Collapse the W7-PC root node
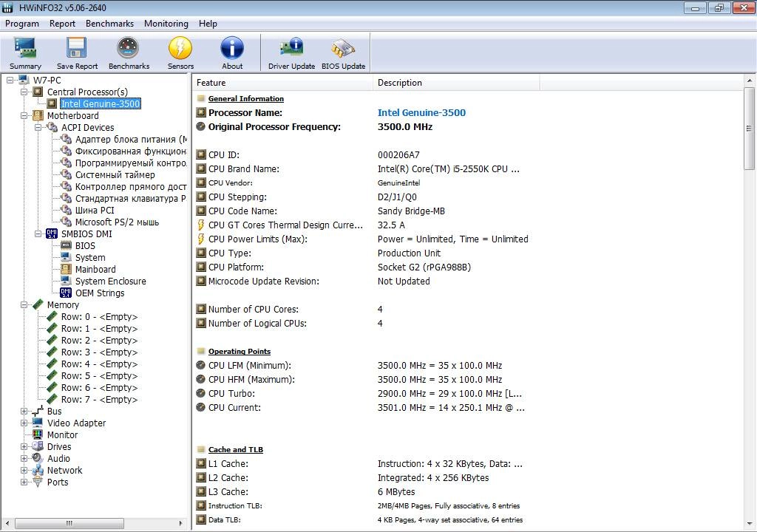 click(x=10, y=80)
